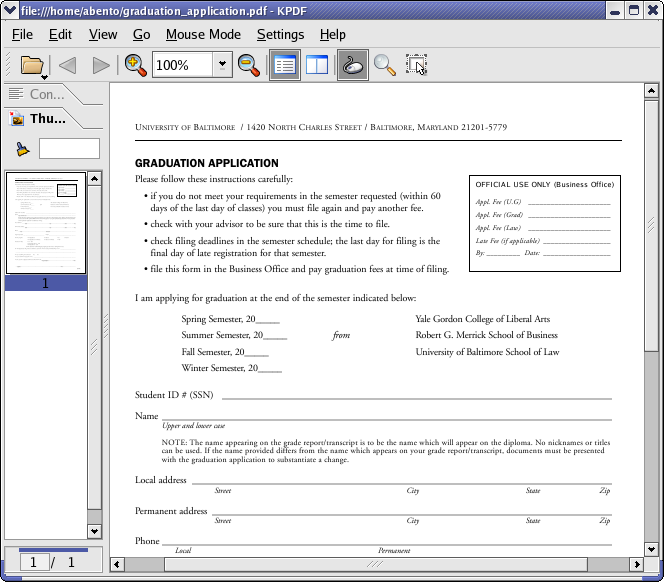Clear the thumbnail filter with broom icon

(21, 149)
